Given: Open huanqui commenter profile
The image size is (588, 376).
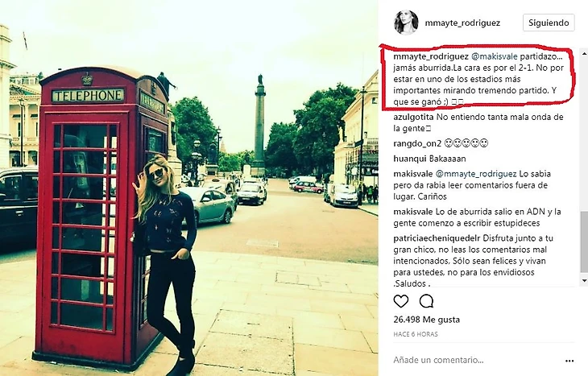Looking at the screenshot, I should pyautogui.click(x=409, y=159).
